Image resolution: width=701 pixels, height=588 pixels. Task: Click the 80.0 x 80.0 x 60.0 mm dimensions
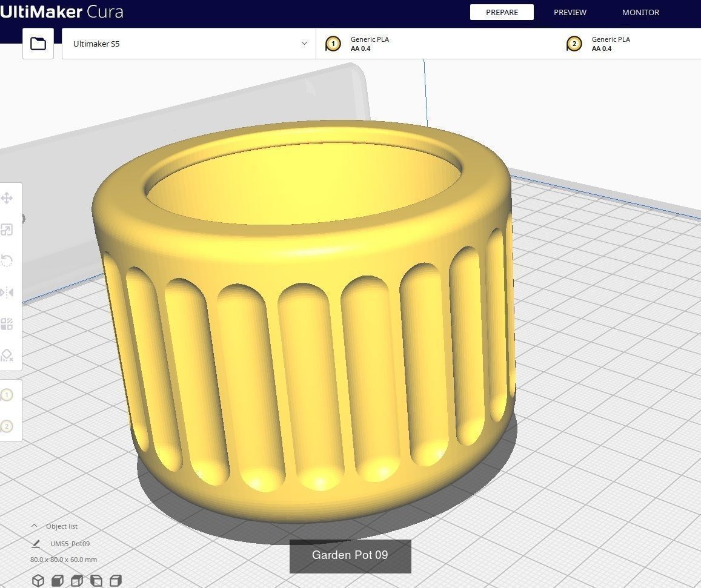click(x=64, y=560)
